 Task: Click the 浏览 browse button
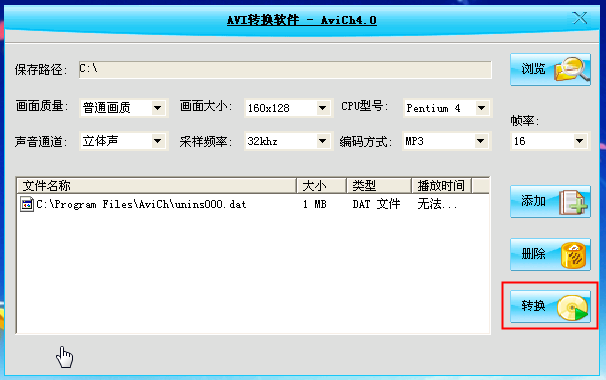[x=550, y=70]
